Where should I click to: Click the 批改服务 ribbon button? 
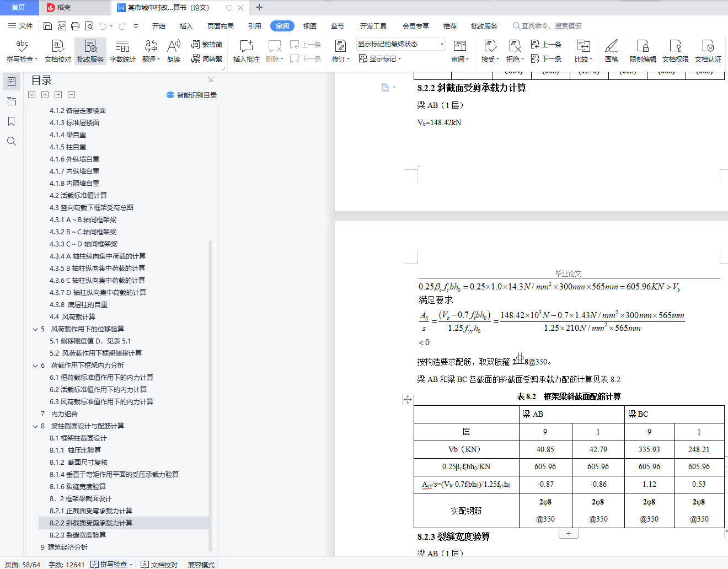click(90, 51)
